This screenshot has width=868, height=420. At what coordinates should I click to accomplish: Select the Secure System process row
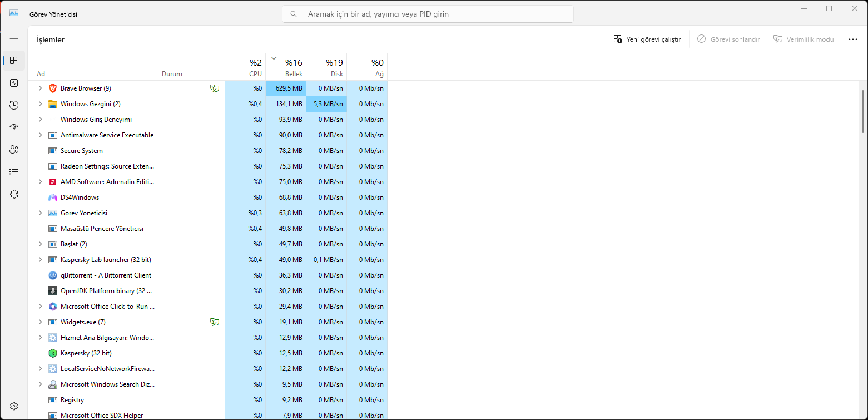(x=207, y=150)
